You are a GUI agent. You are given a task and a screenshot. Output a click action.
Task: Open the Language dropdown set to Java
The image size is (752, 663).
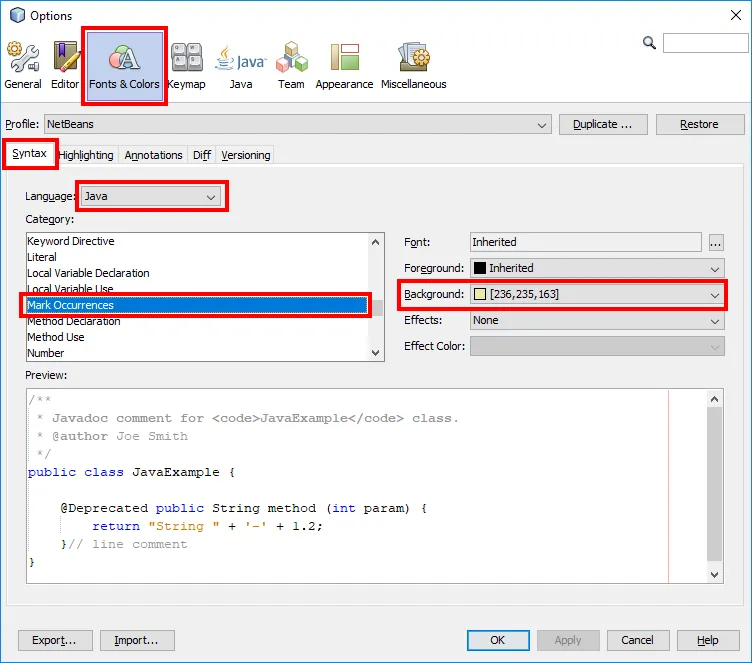coord(151,196)
